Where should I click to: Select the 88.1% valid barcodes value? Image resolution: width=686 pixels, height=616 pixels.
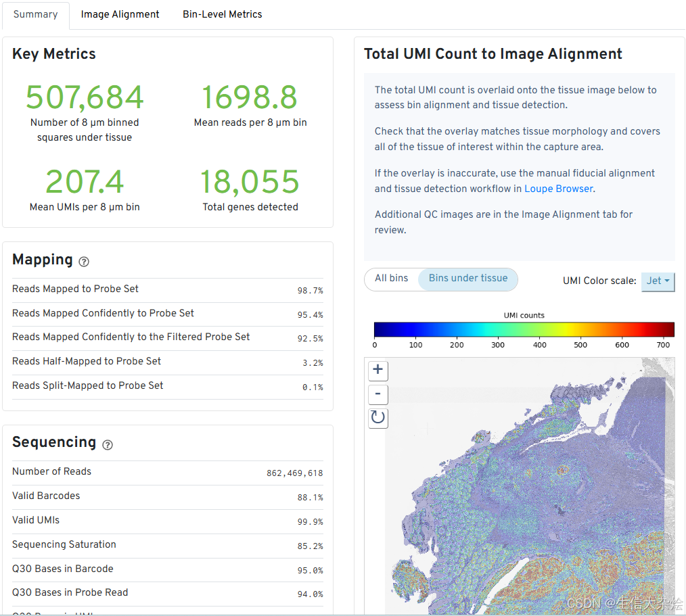[x=310, y=498]
